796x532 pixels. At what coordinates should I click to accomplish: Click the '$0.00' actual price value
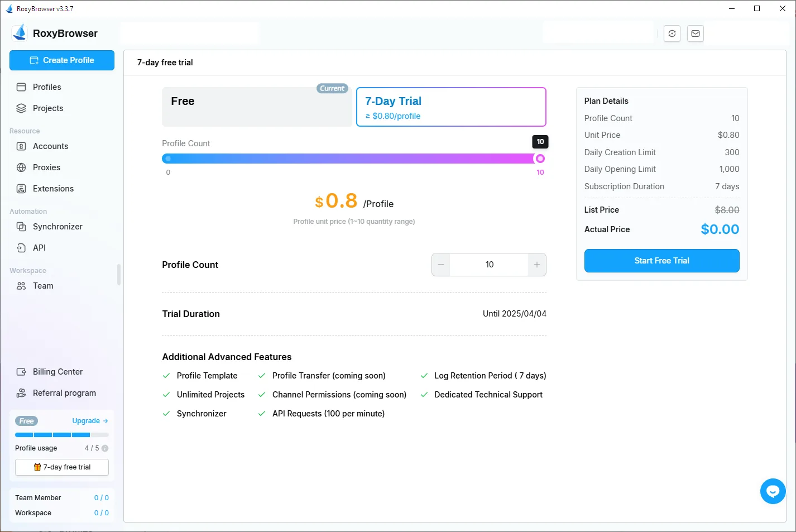pos(720,229)
